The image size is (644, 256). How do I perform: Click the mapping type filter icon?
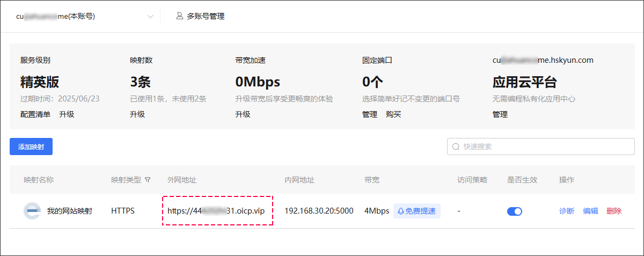point(148,180)
